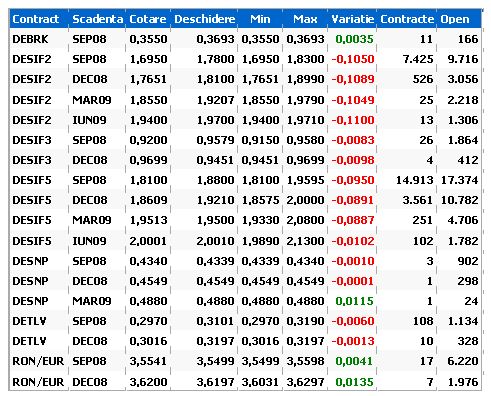
Task: Select the 14.913 contracts volume cell
Action: point(414,180)
